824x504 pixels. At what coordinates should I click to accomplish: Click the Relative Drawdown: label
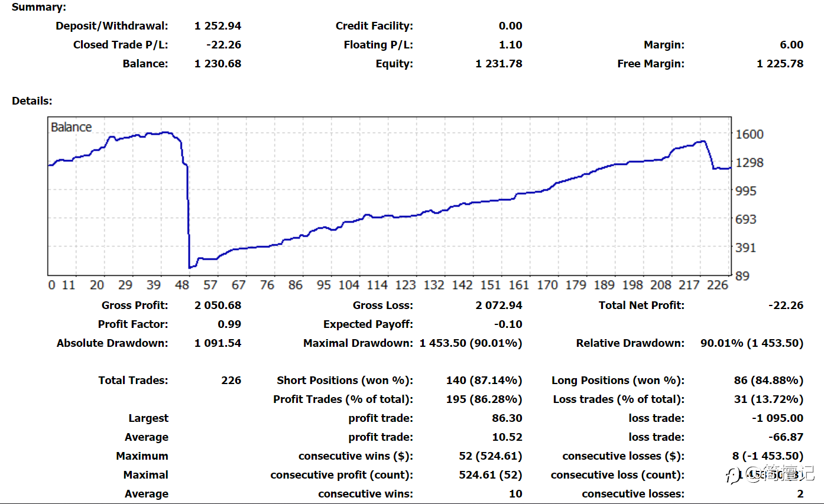(x=630, y=343)
